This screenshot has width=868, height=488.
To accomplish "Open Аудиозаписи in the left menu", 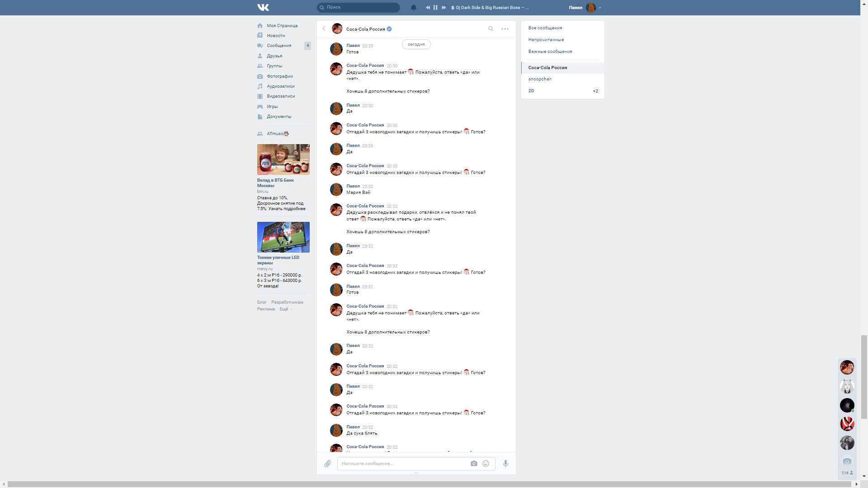I will [x=281, y=86].
